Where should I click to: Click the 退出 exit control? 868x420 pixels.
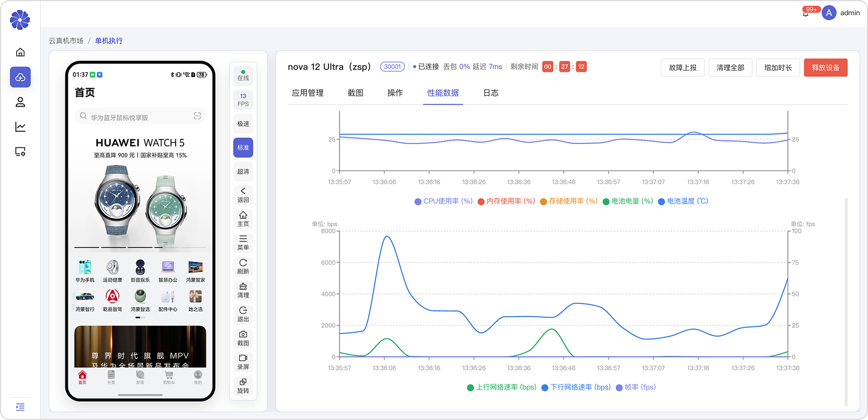[243, 314]
